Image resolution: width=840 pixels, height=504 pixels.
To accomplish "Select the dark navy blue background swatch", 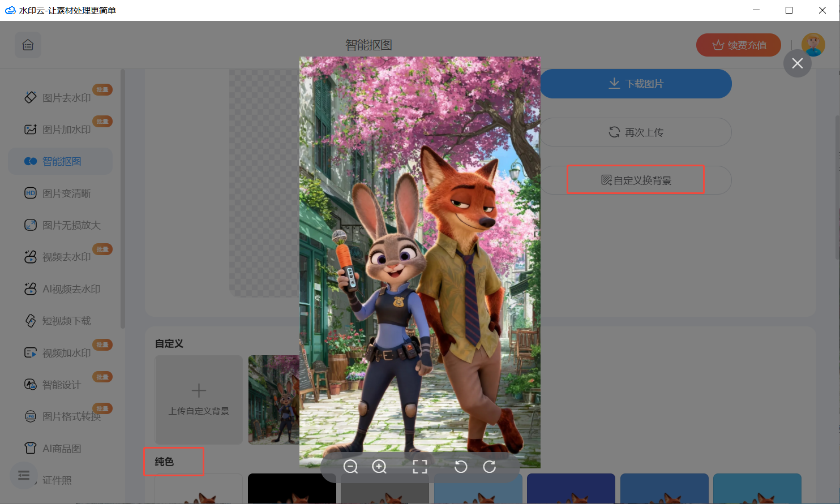I will pyautogui.click(x=571, y=489).
